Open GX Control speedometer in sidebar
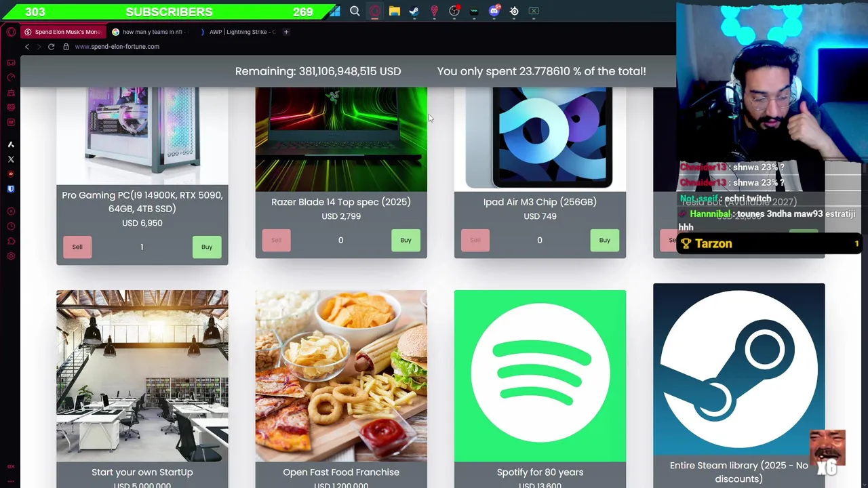This screenshot has width=868, height=488. pyautogui.click(x=11, y=77)
